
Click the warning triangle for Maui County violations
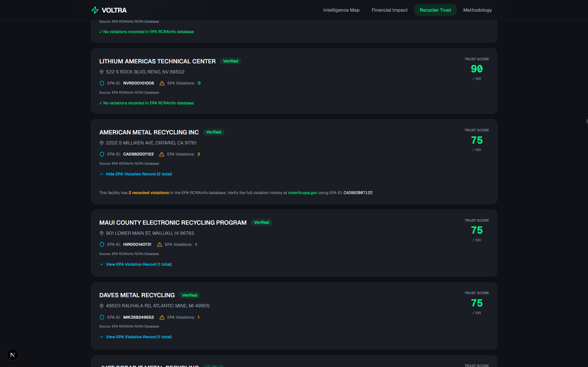pos(160,245)
